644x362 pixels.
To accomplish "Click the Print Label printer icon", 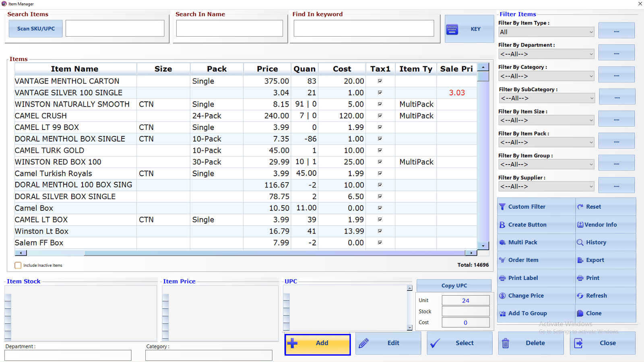I will pyautogui.click(x=502, y=278).
